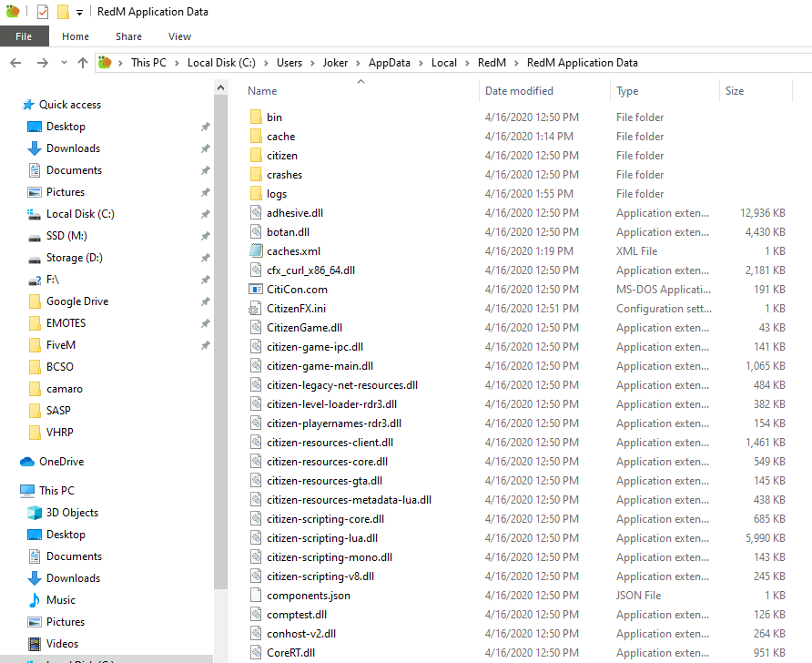The height and width of the screenshot is (663, 812).
Task: Click the navigation pane vertical scrollbar
Action: click(220, 364)
